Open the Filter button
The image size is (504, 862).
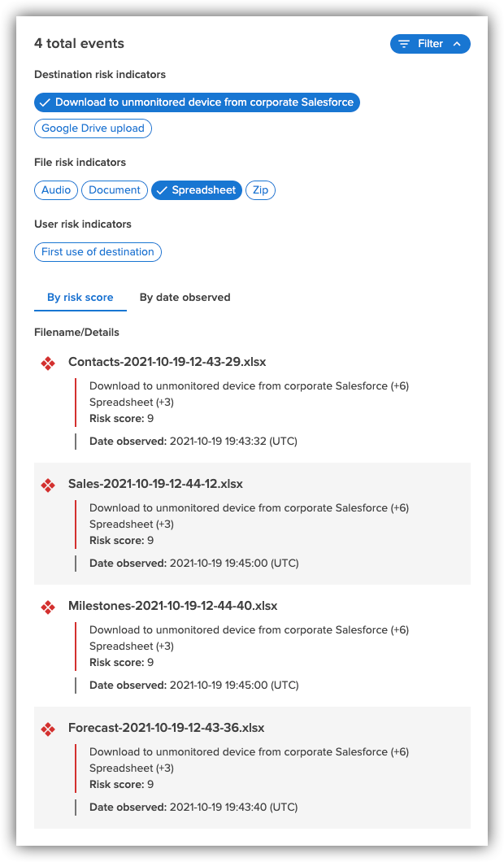pos(430,44)
